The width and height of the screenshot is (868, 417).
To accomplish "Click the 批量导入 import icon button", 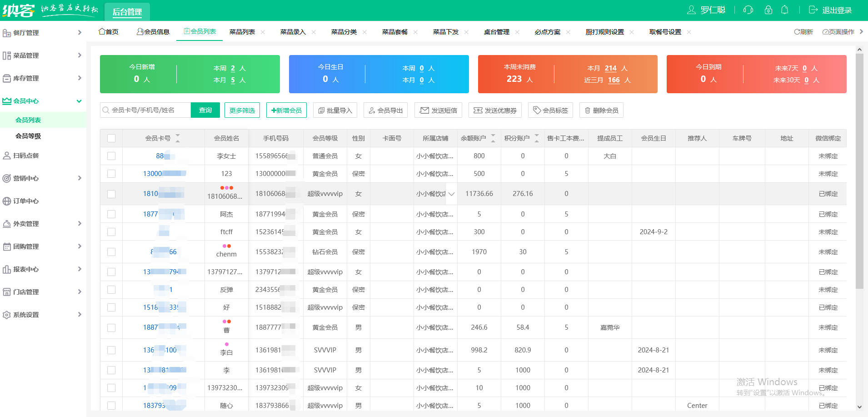I will click(324, 110).
